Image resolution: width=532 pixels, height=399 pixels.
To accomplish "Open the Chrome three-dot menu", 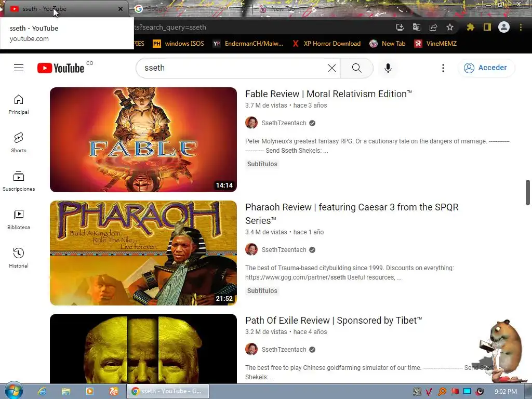I will [x=521, y=27].
